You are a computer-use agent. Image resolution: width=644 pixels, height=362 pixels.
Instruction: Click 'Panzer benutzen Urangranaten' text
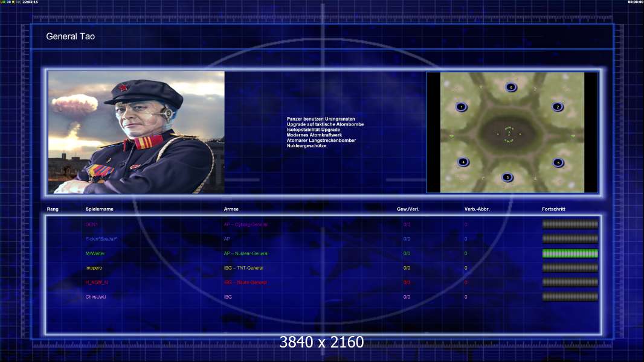pos(321,119)
